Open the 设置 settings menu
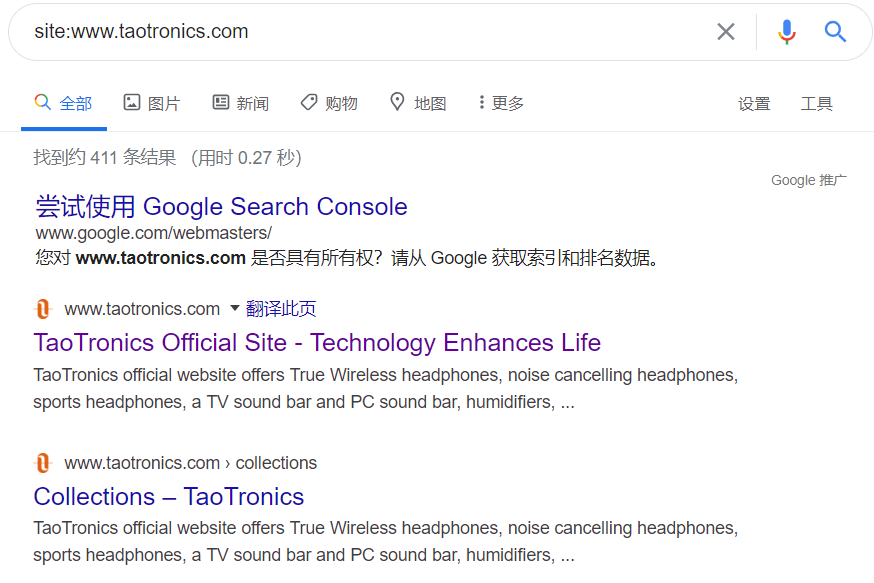This screenshot has width=874, height=583. tap(754, 104)
